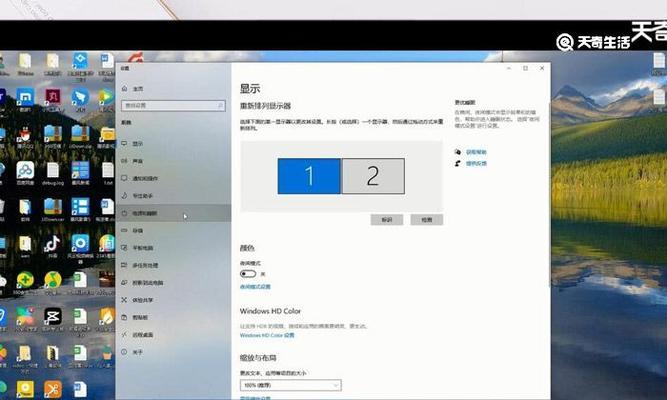Click the 查找设置 search field
Viewport: 667px width, 400px height.
point(173,106)
